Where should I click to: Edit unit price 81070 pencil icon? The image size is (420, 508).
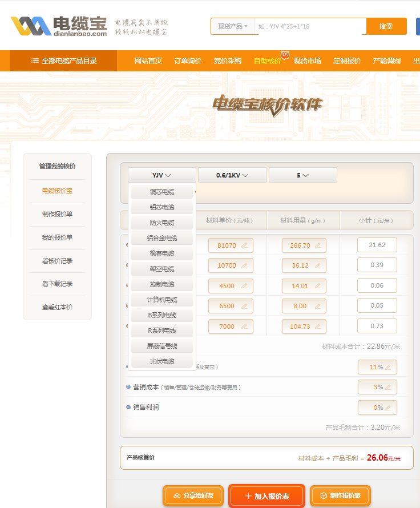244,245
